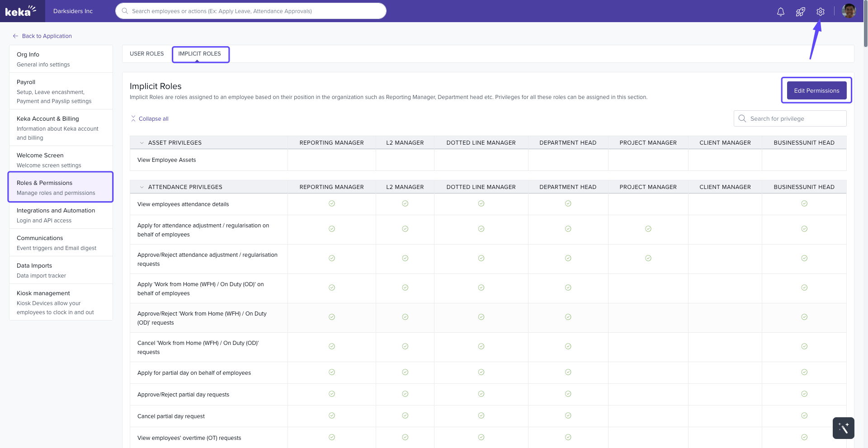
Task: Go Back to Application
Action: [47, 36]
